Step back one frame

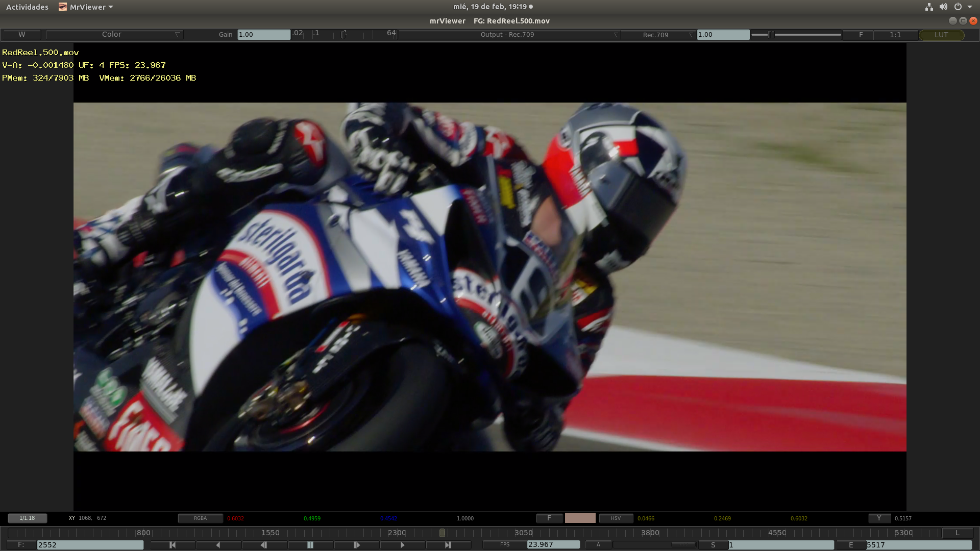(264, 545)
